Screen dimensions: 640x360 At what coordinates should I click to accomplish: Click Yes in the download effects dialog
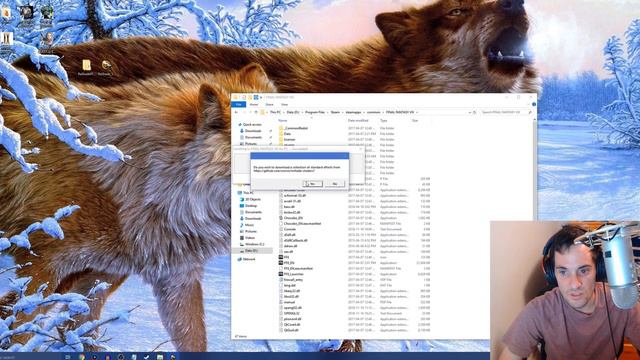[x=312, y=184]
